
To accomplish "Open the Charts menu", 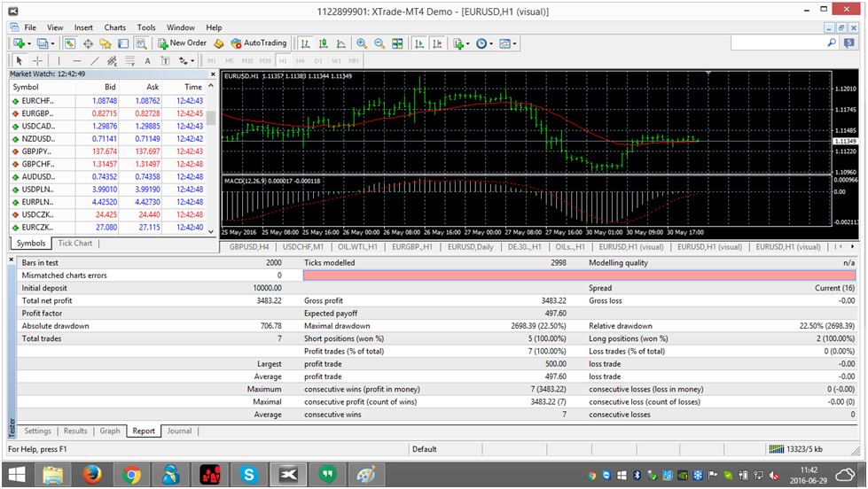I will [114, 27].
